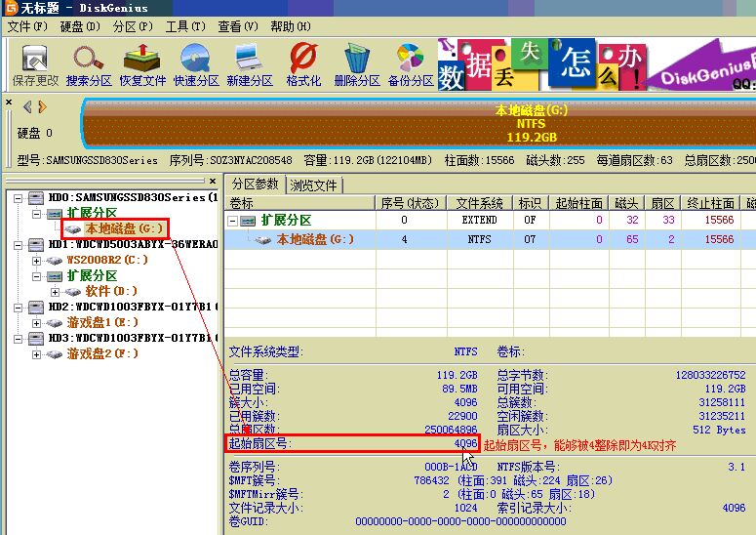Click the 新建分区 new partition icon
756x535 pixels.
click(x=250, y=64)
